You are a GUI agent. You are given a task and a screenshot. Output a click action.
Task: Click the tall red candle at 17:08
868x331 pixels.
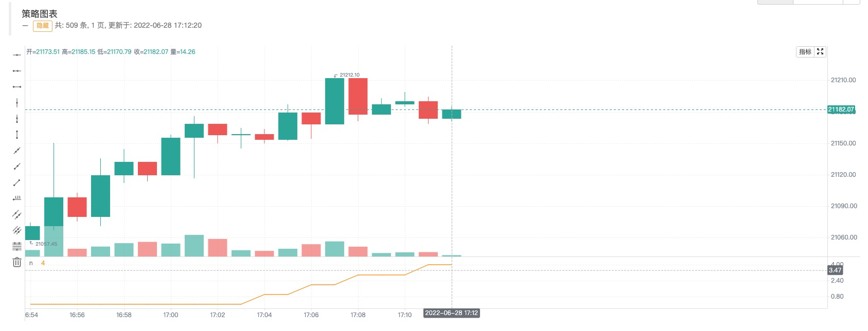click(358, 96)
